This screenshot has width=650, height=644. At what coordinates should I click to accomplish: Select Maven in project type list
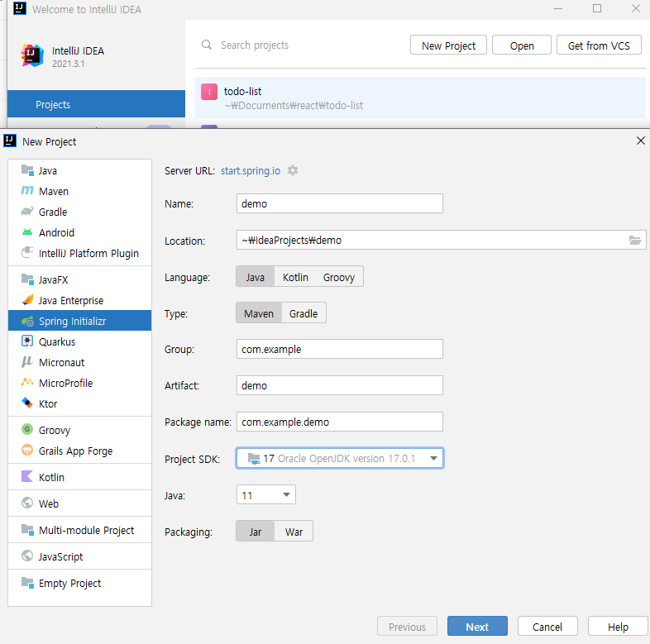[x=79, y=191]
